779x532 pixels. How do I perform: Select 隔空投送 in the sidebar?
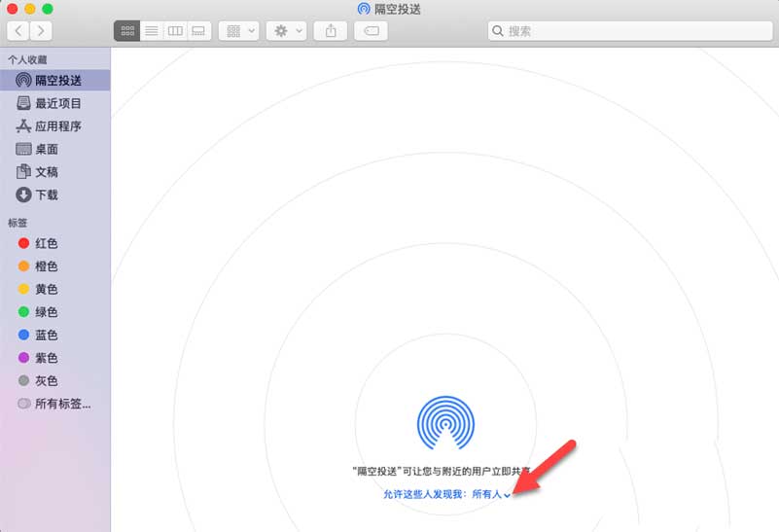[55, 80]
